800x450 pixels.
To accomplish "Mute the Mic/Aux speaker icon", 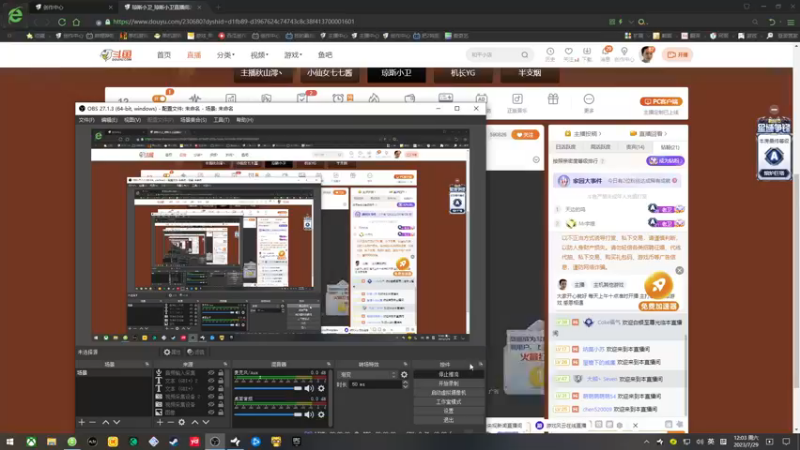I will pos(309,388).
